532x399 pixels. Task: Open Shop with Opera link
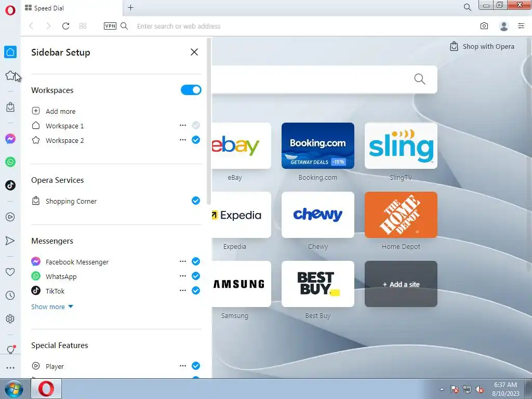(482, 46)
